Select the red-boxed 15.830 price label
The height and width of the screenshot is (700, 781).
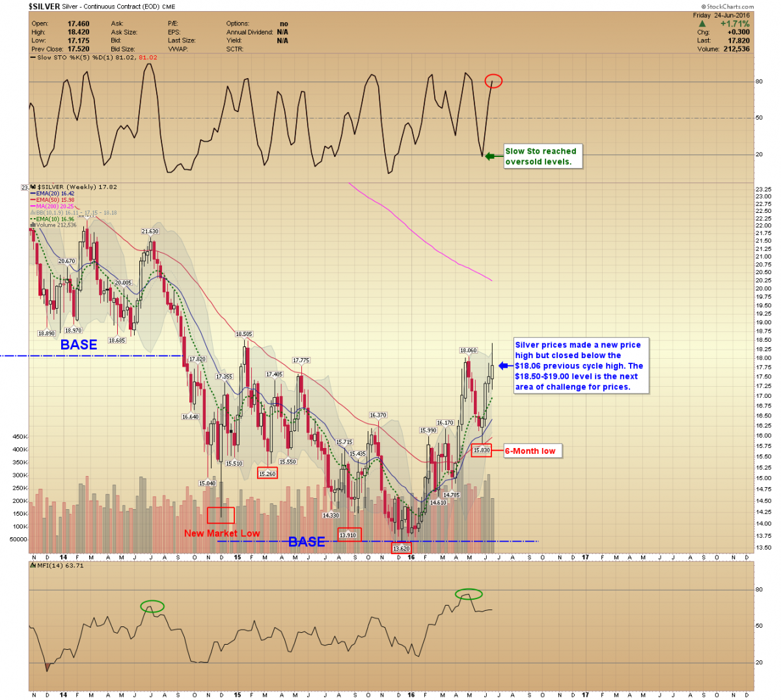pos(482,450)
